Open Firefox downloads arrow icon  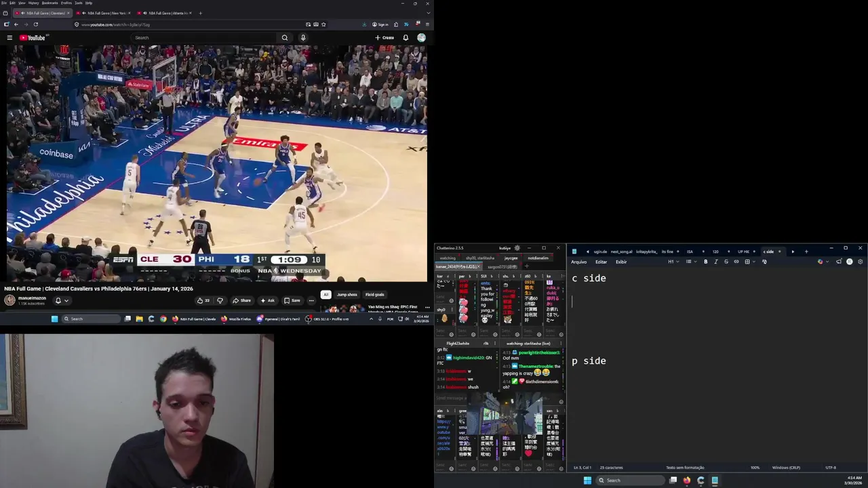point(364,24)
